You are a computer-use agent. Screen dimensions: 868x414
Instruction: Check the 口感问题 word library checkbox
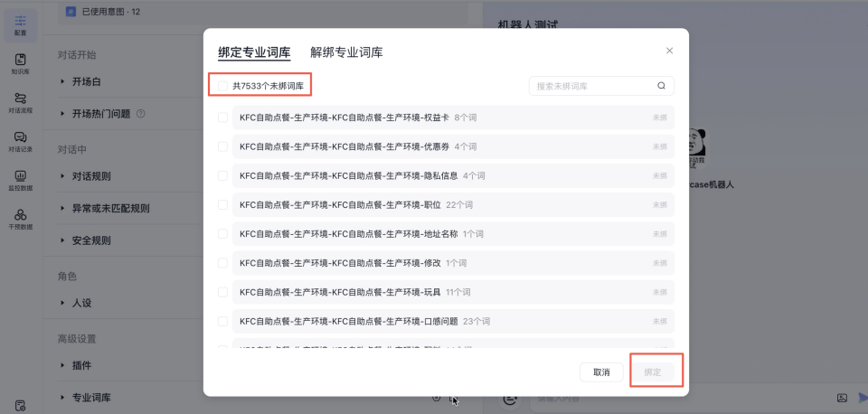[x=222, y=321]
